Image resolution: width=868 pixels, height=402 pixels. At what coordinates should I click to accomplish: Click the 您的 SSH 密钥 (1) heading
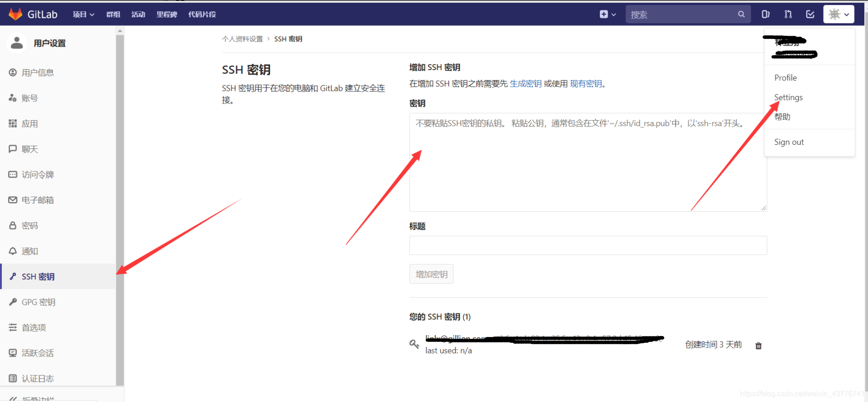(x=440, y=317)
